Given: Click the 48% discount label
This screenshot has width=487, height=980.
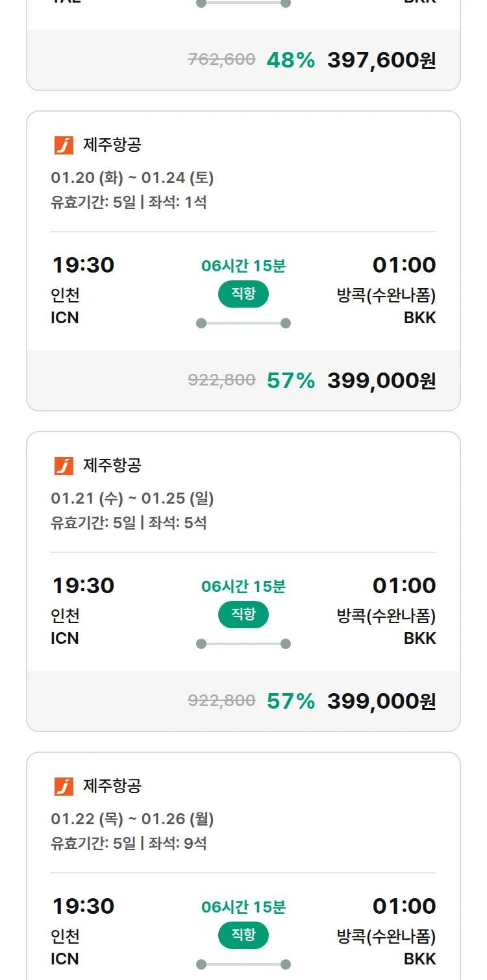Looking at the screenshot, I should pos(290,60).
